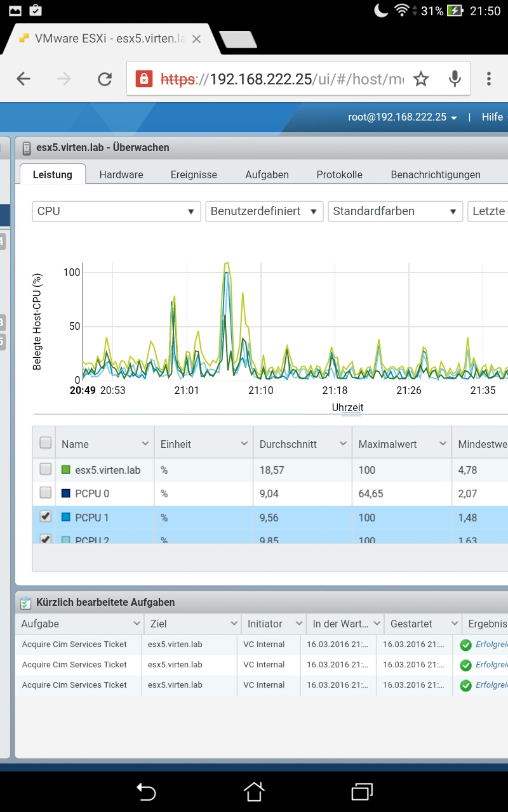Open Name column header dropdown

tap(145, 444)
